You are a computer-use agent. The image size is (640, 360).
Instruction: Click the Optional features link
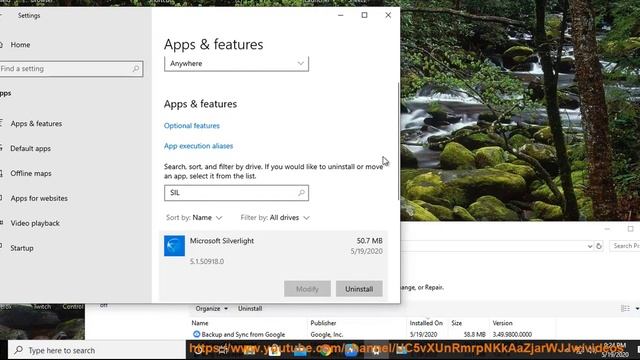(192, 126)
